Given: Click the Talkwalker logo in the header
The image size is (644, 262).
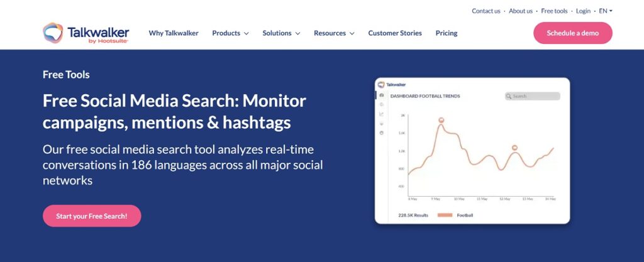Looking at the screenshot, I should point(86,33).
